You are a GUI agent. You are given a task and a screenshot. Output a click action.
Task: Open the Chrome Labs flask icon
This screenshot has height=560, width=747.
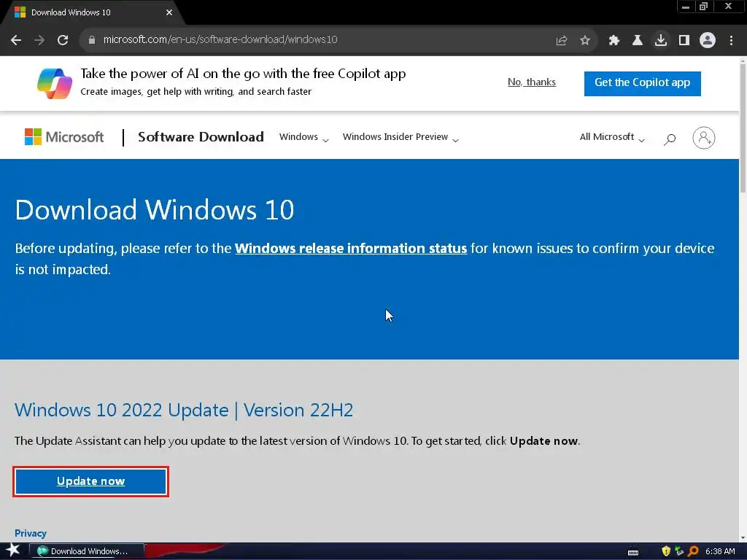(637, 41)
